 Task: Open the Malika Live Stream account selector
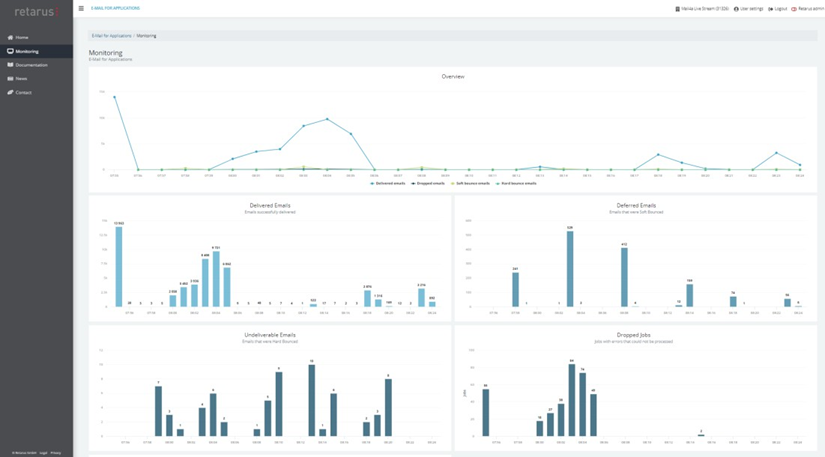pyautogui.click(x=702, y=9)
